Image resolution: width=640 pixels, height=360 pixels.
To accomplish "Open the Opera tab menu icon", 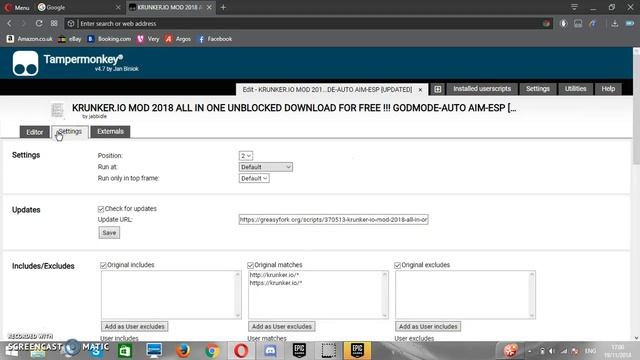I will pyautogui.click(x=574, y=7).
